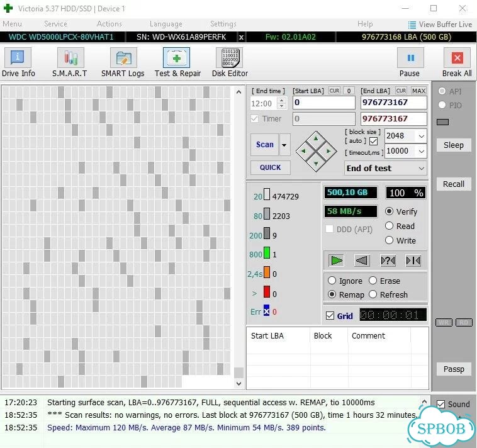Open the Menu menu
477x448 pixels.
pos(12,24)
